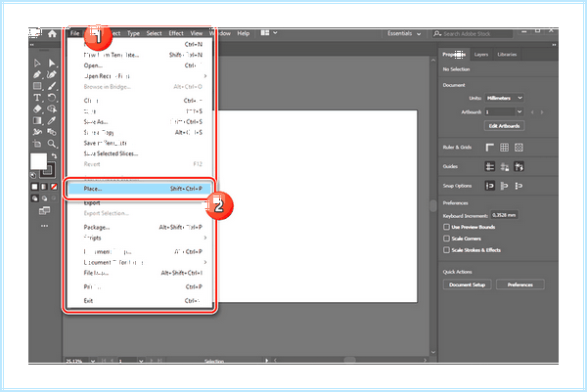Set paint mode to Gradient
The image size is (587, 392).
44,187
